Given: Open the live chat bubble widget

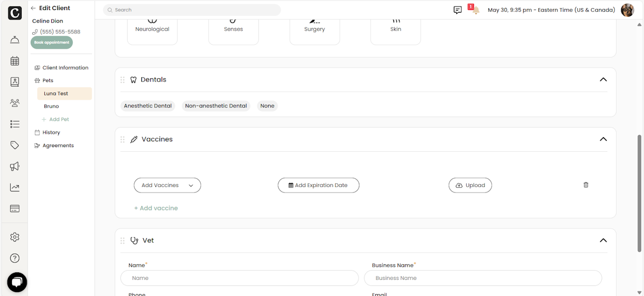Looking at the screenshot, I should click(17, 282).
